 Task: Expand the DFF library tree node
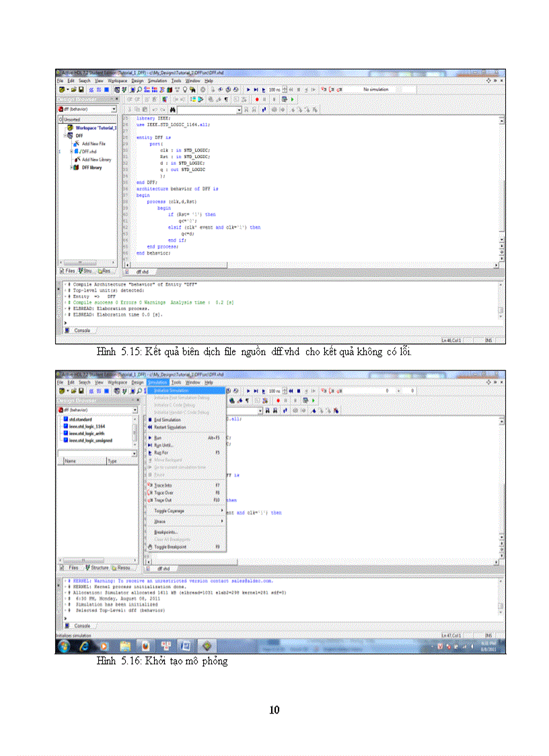click(71, 168)
